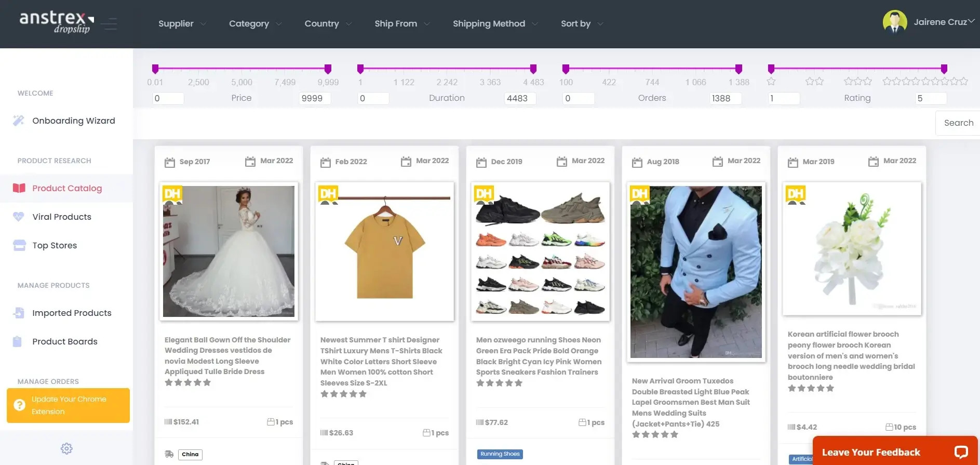Toggle the sidebar hamburger menu icon
The height and width of the screenshot is (465, 980).
(x=109, y=24)
